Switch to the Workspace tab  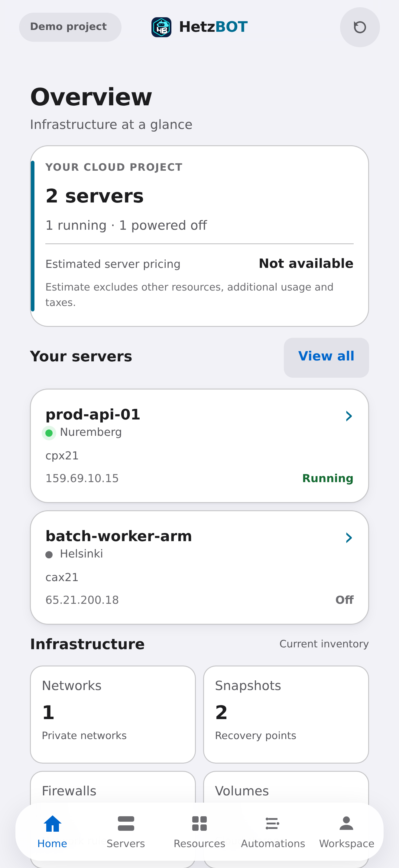click(x=346, y=832)
